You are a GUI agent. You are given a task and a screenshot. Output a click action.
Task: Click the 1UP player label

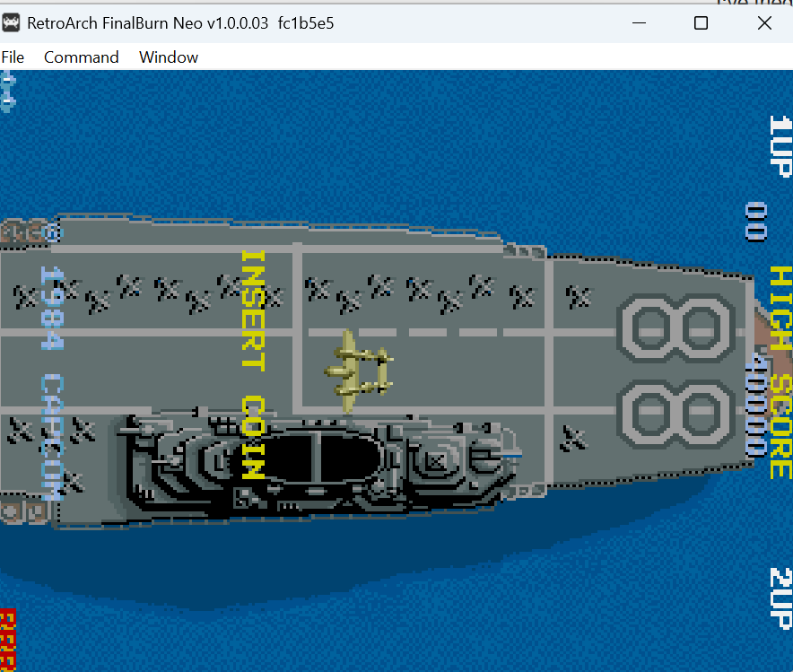[x=780, y=146]
